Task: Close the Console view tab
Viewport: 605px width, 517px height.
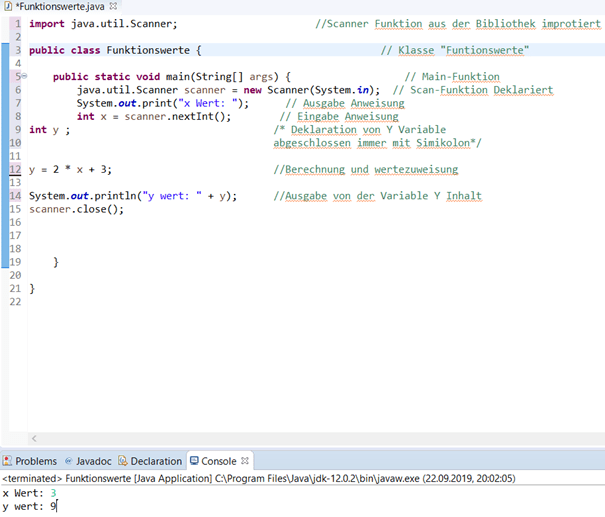Action: 245,461
